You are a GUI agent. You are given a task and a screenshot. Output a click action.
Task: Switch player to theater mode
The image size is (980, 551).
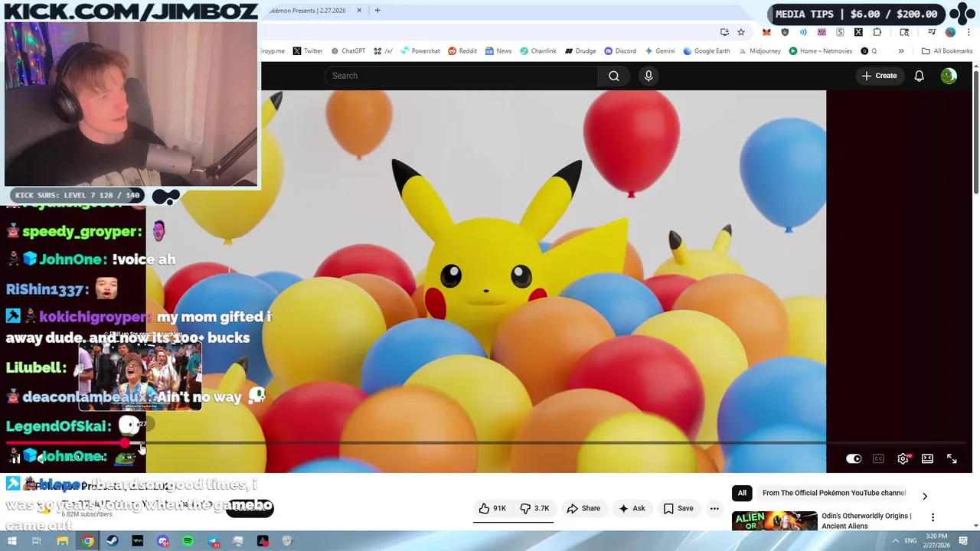927,458
